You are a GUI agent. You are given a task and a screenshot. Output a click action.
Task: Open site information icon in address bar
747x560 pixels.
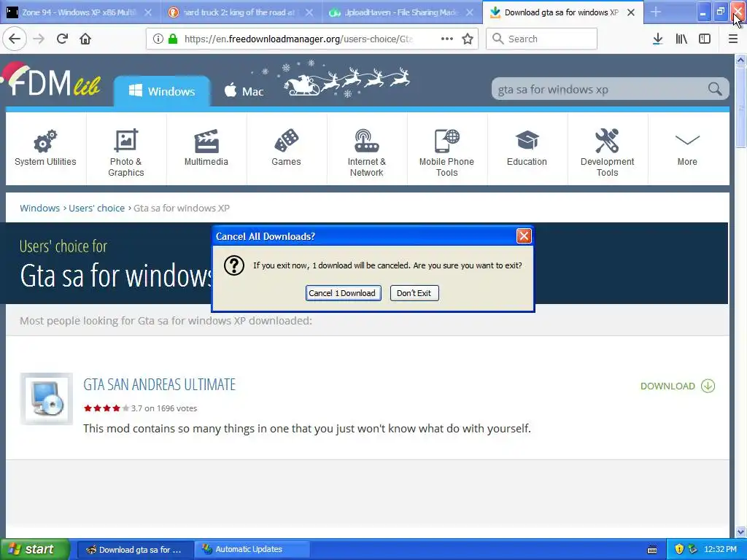click(158, 39)
